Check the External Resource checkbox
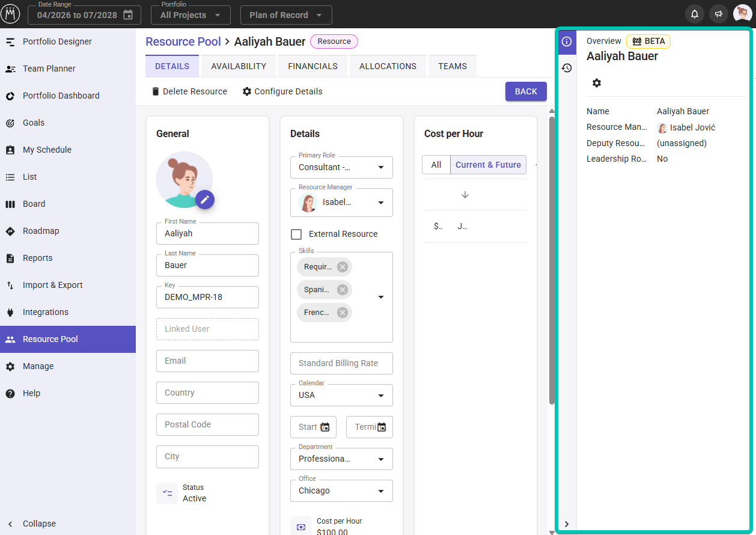This screenshot has height=535, width=756. click(296, 234)
